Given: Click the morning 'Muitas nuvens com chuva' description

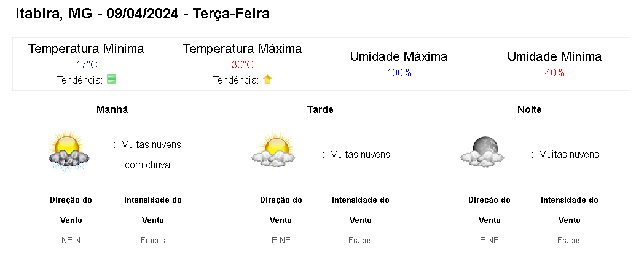Looking at the screenshot, I should (x=147, y=155).
